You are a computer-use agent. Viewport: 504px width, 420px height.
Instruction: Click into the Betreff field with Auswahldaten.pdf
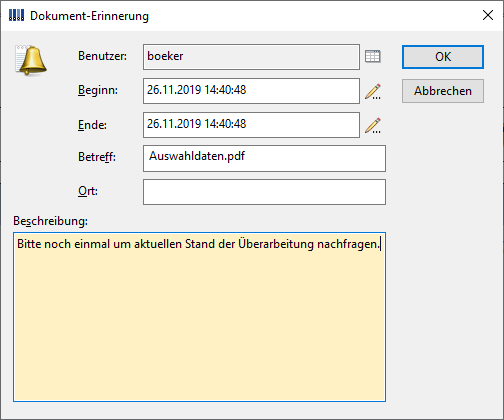pos(264,158)
